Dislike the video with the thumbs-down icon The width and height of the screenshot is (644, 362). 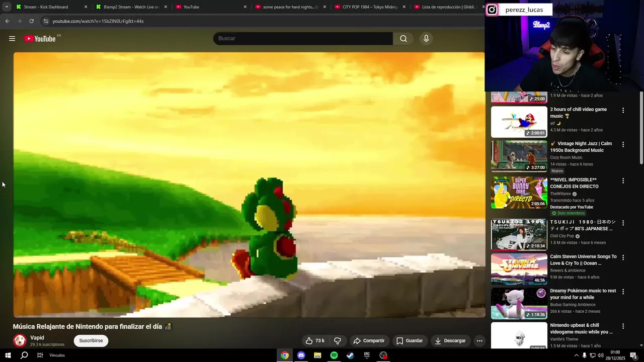click(338, 341)
